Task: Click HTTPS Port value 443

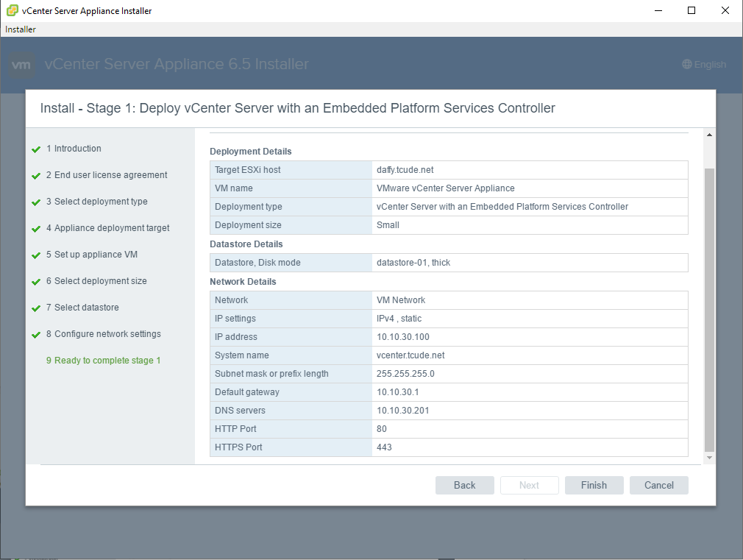Action: (384, 447)
